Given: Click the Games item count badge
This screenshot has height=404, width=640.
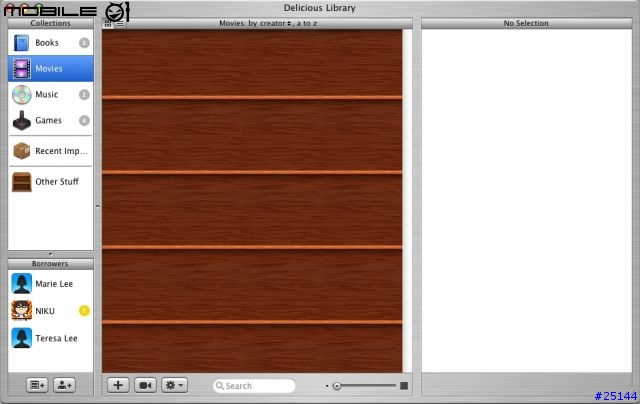Looking at the screenshot, I should click(84, 120).
